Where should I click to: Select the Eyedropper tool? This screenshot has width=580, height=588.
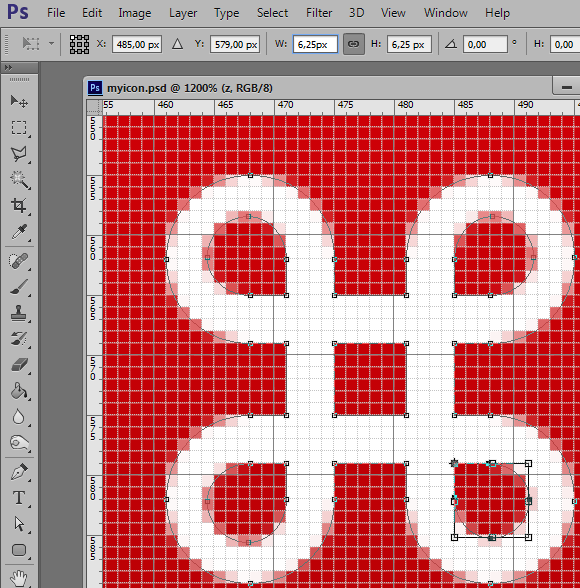coord(19,232)
